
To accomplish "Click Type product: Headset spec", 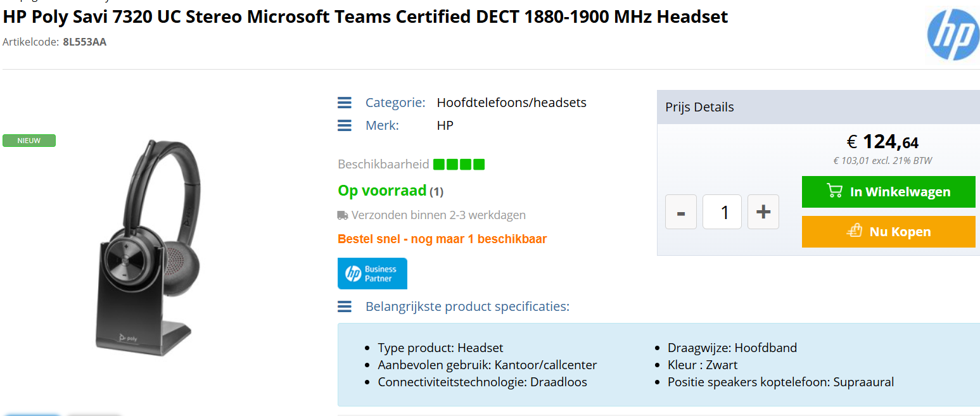I will (440, 348).
